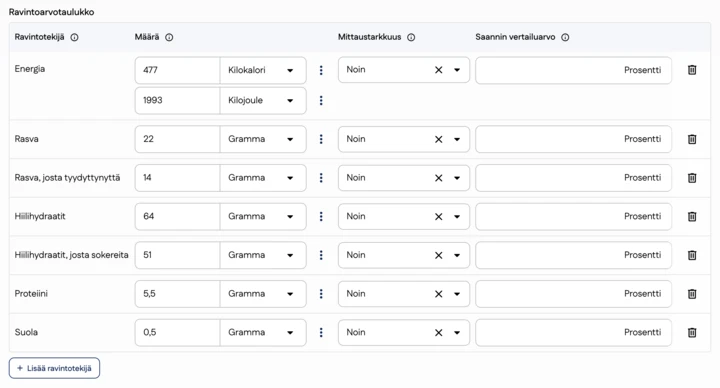
Task: Open the three-dot menu for Proteiini row
Action: click(x=321, y=293)
